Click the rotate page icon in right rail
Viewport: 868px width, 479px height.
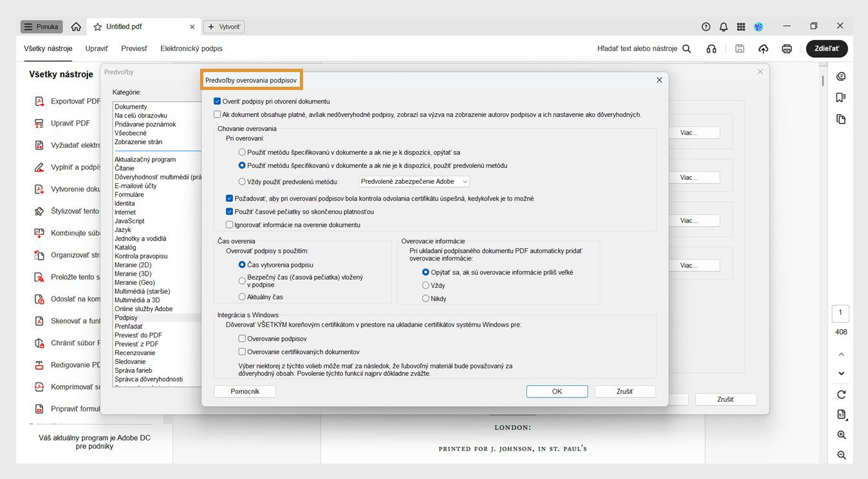coord(841,395)
